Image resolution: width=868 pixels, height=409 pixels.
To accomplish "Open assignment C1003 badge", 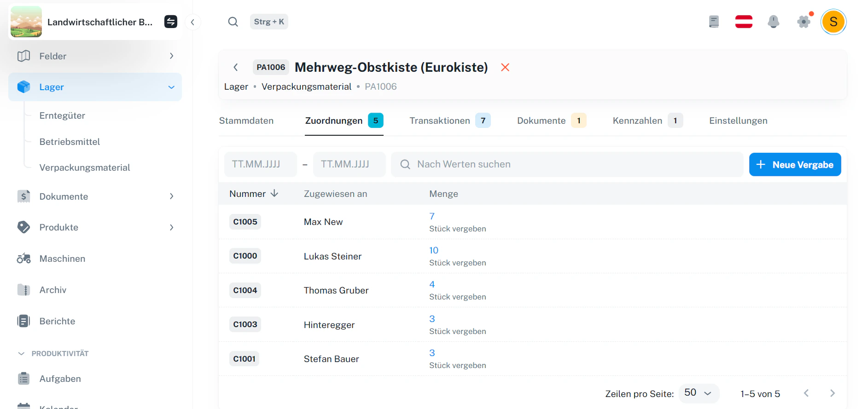I will click(245, 324).
